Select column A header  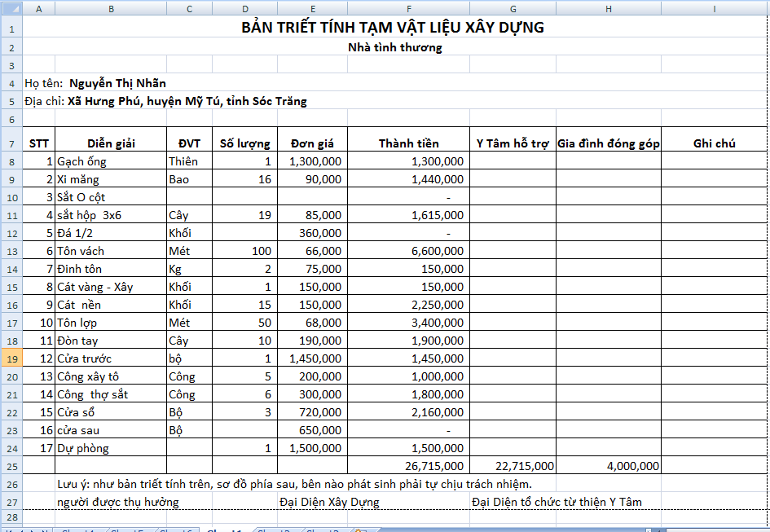pyautogui.click(x=39, y=8)
